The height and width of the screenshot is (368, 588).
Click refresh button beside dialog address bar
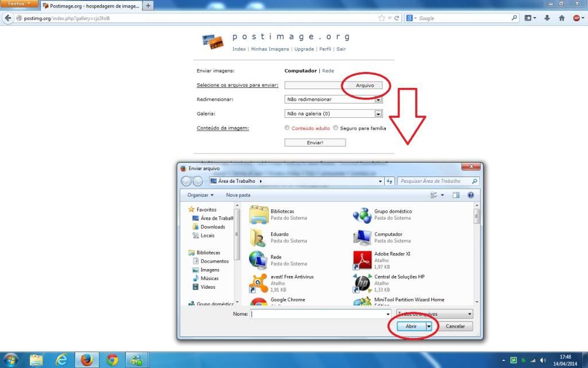pos(389,181)
